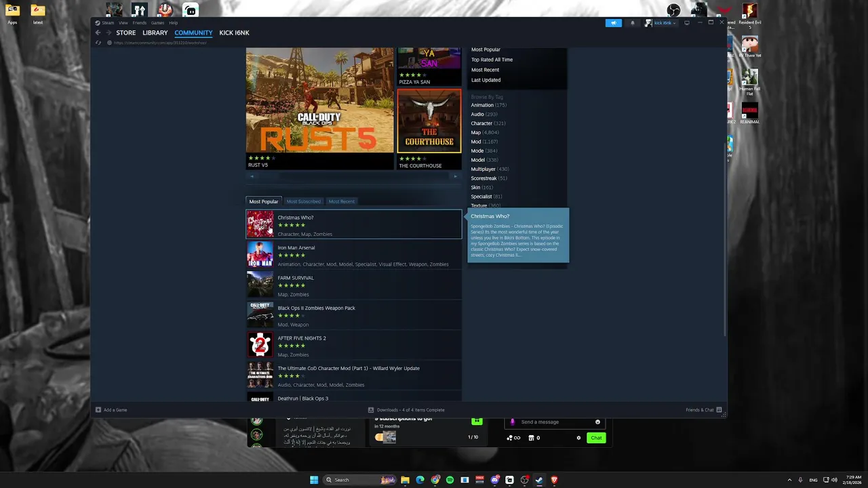Open Brave browser from the taskbar
The height and width of the screenshot is (488, 868).
click(554, 480)
